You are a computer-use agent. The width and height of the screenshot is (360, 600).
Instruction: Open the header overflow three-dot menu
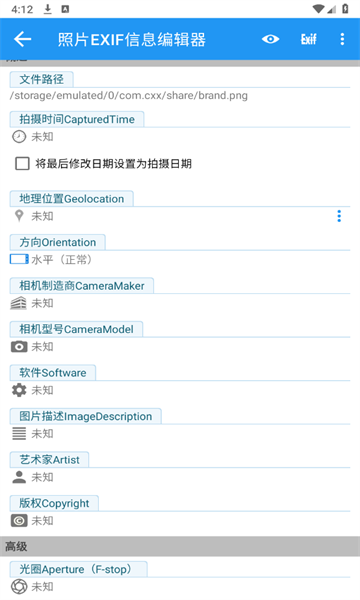(342, 39)
